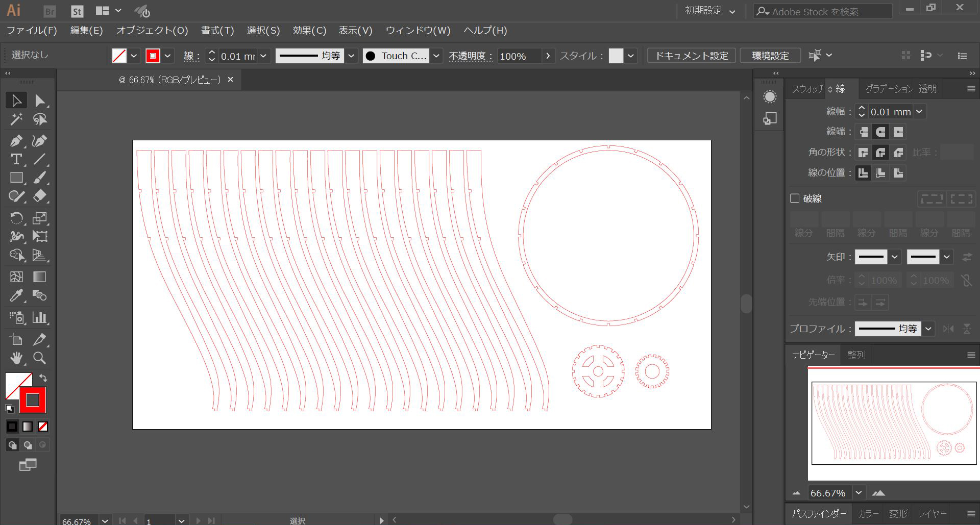
Task: Switch to the レイヤー panel tab
Action: pos(932,514)
